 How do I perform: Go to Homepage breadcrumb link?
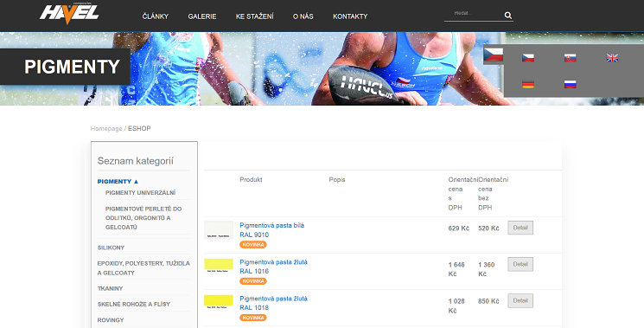coord(106,129)
